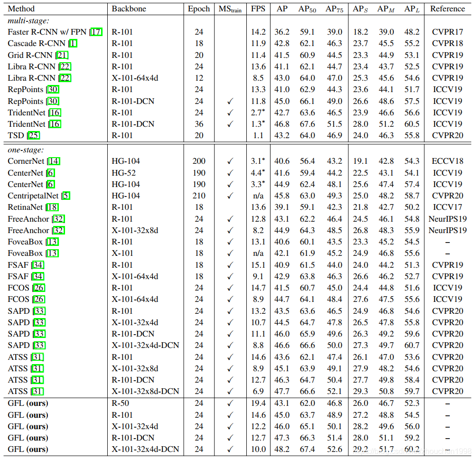476x460 pixels.
Task: Click the AP50 column header
Action: tap(307, 9)
